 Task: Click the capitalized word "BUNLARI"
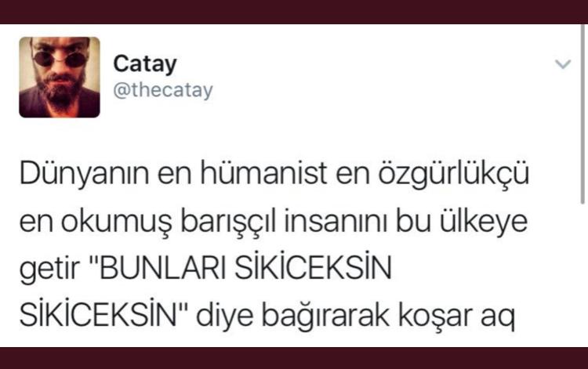tap(163, 268)
